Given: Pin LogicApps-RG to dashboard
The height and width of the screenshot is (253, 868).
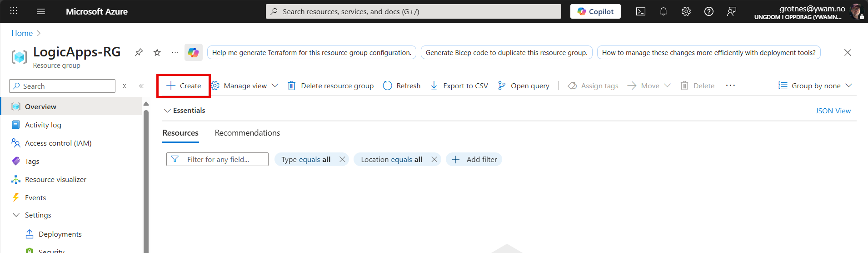Looking at the screenshot, I should coord(139,52).
